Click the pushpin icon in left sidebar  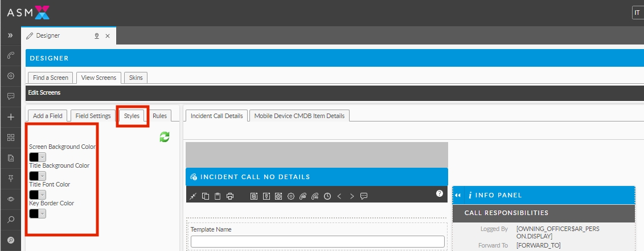tap(10, 179)
